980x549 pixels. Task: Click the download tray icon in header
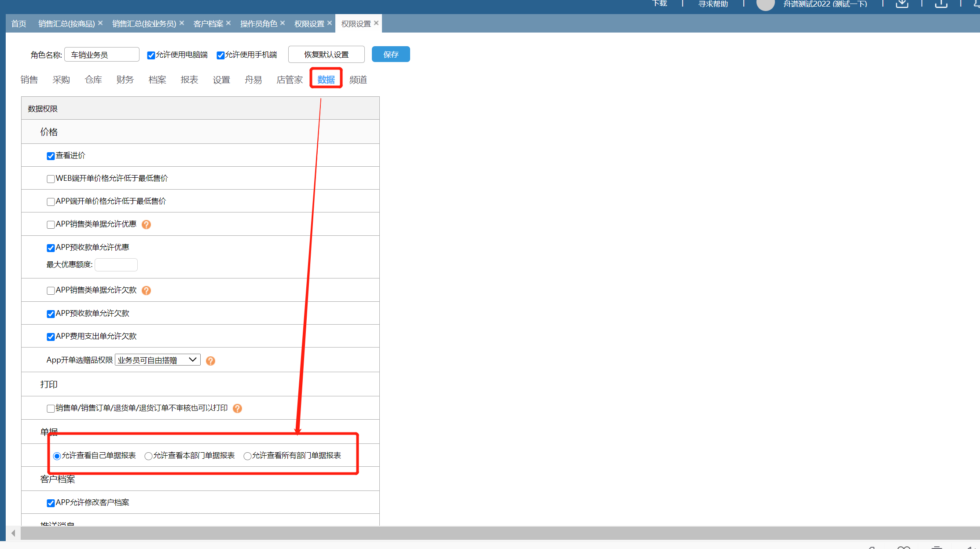902,4
